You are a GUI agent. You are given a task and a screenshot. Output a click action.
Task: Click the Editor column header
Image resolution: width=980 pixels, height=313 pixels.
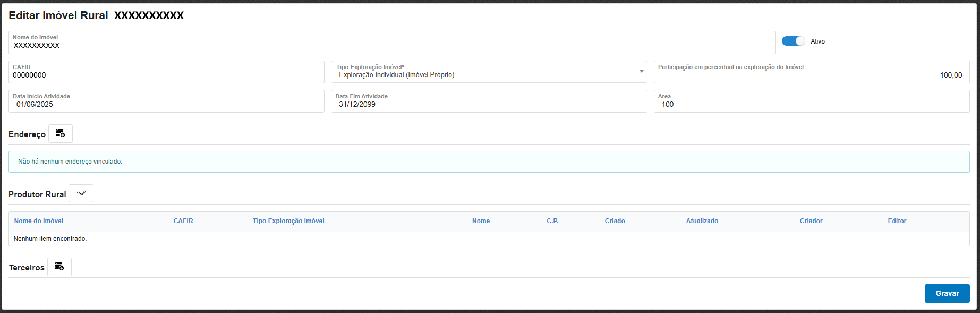[x=897, y=221]
